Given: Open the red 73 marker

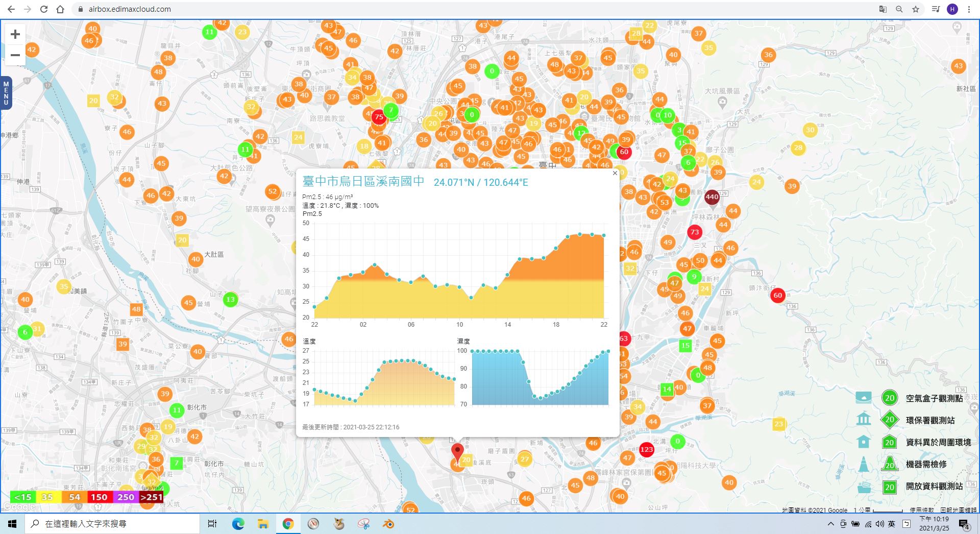Looking at the screenshot, I should pos(695,232).
